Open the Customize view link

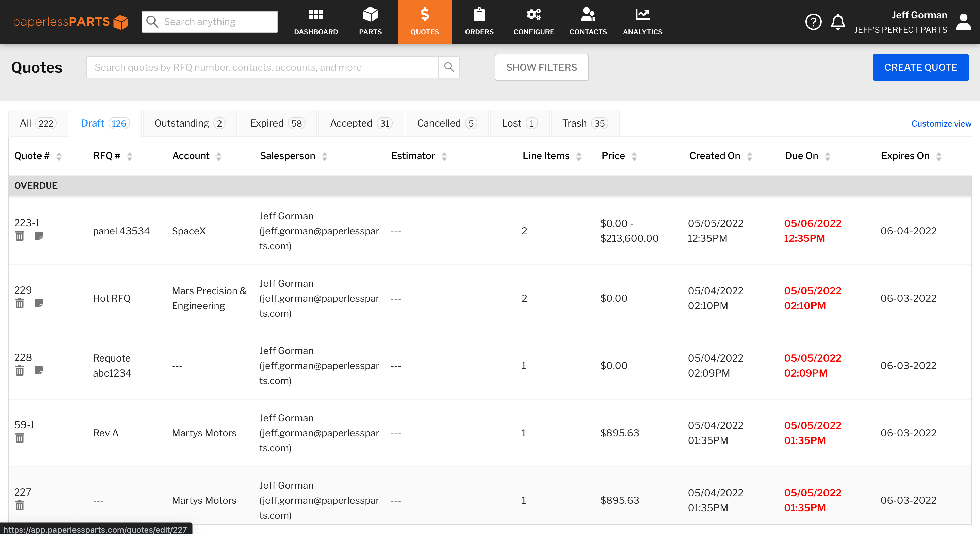pos(941,123)
